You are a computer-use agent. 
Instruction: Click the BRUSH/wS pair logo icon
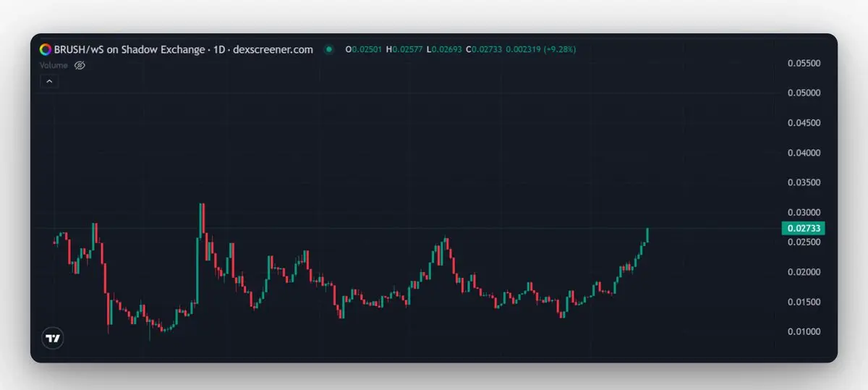pos(45,49)
